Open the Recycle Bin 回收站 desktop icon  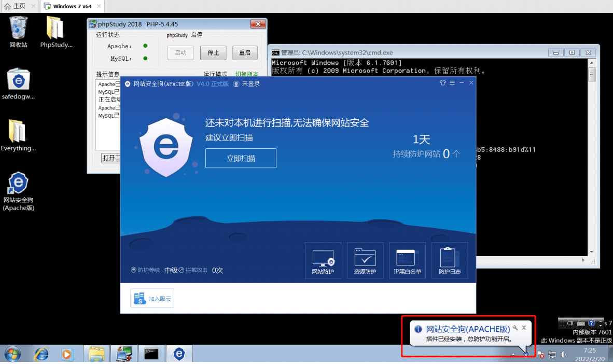(x=18, y=32)
